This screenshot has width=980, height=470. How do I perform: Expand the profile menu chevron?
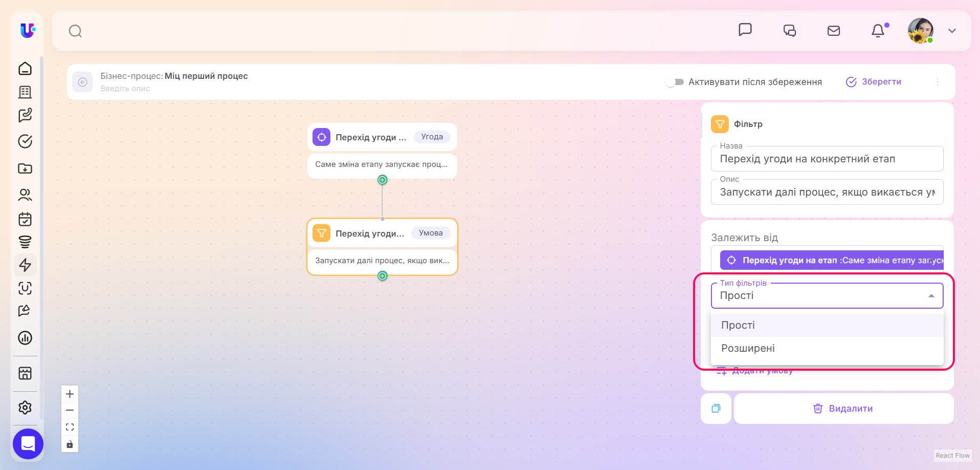[952, 31]
